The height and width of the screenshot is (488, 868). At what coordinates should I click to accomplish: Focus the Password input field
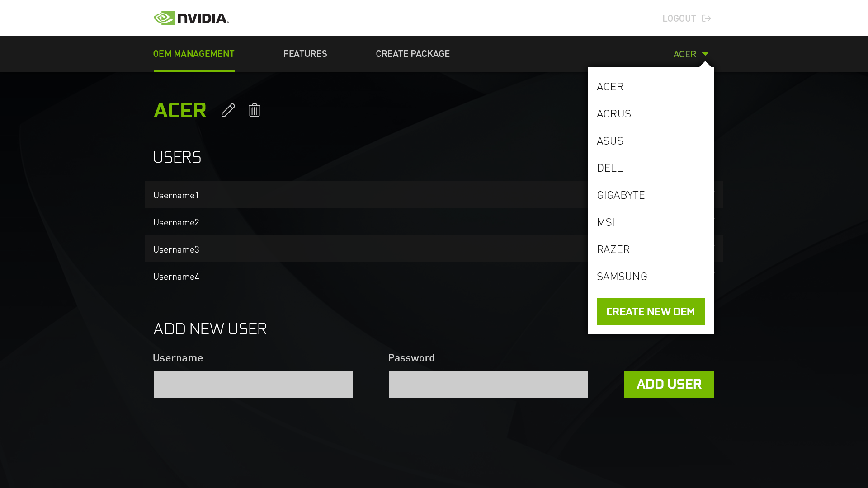pos(488,384)
